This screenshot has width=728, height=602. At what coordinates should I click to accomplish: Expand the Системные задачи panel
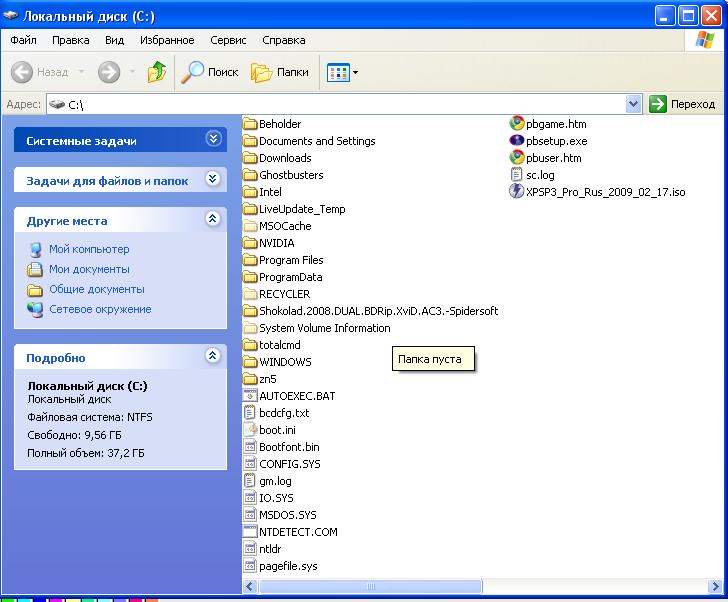pos(212,140)
